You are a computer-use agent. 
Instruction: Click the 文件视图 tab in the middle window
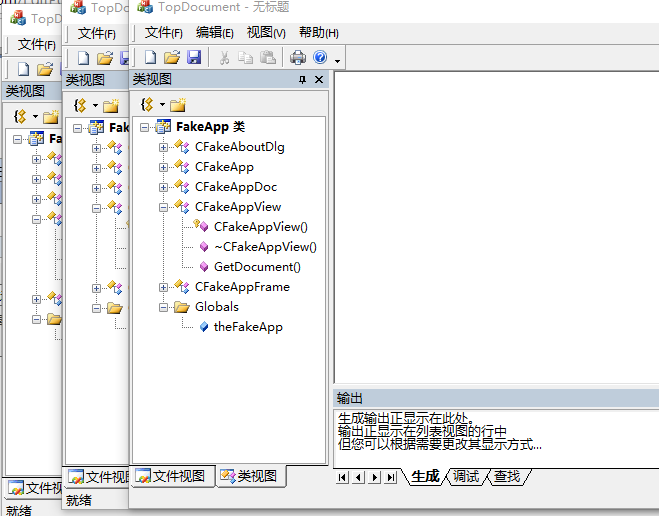[99, 477]
